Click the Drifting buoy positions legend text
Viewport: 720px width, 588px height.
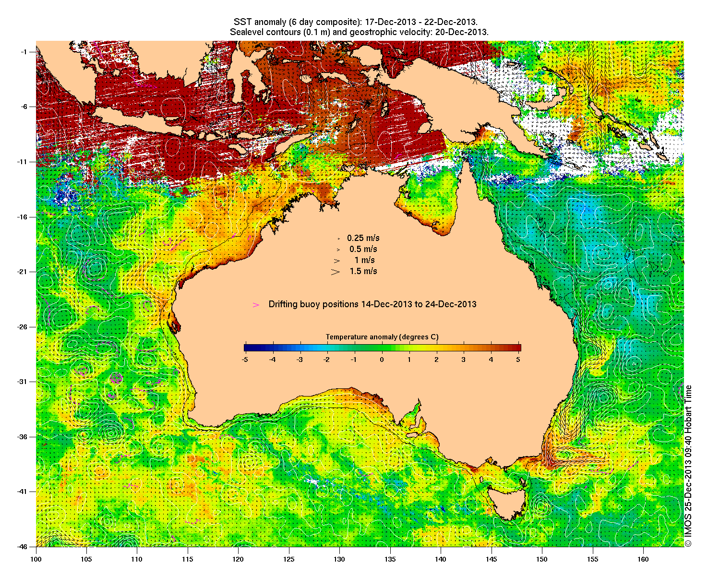(372, 304)
